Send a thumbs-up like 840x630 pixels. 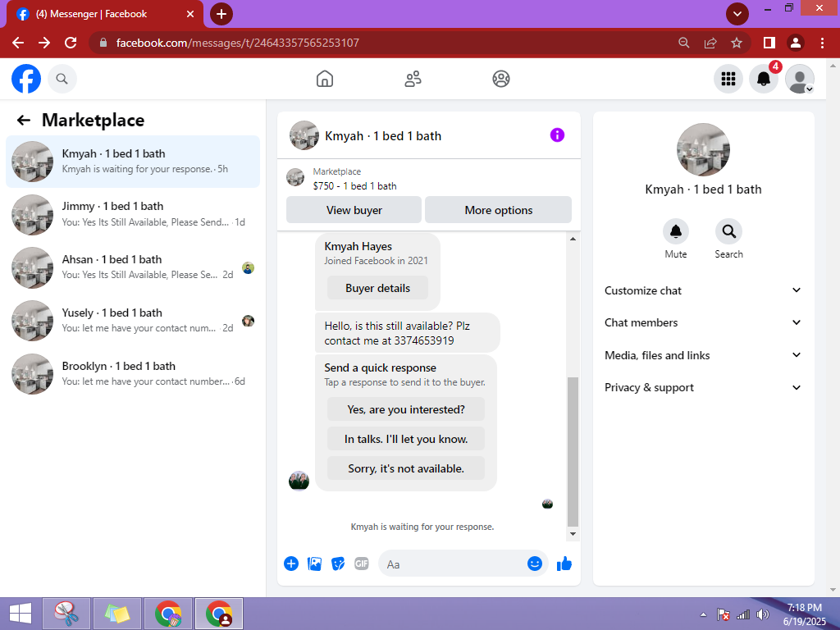click(x=564, y=564)
